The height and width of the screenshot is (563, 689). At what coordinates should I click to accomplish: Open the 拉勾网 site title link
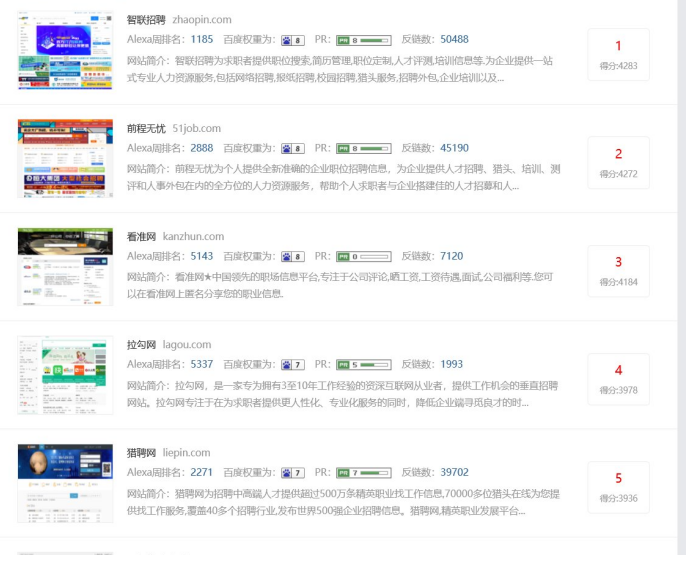[141, 345]
